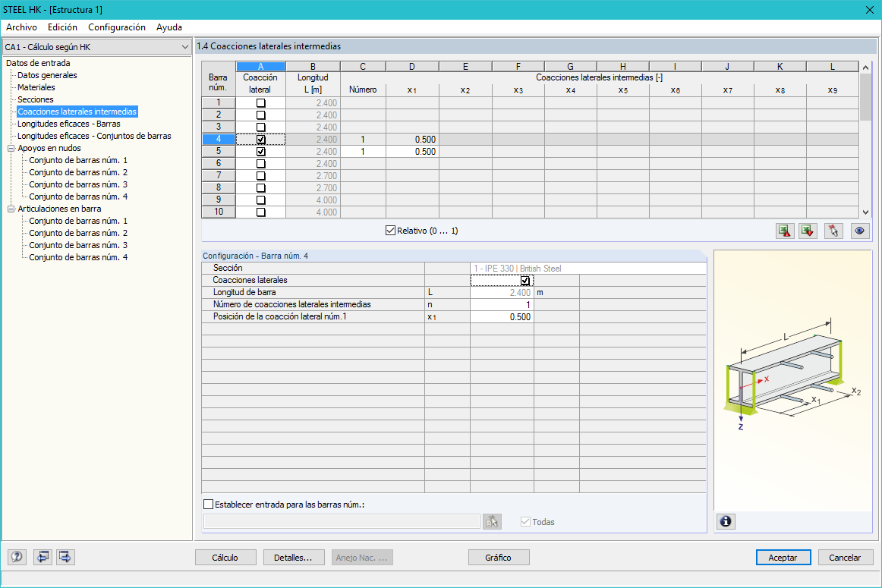882x588 pixels.
Task: Click the member numbers input field
Action: (x=342, y=522)
